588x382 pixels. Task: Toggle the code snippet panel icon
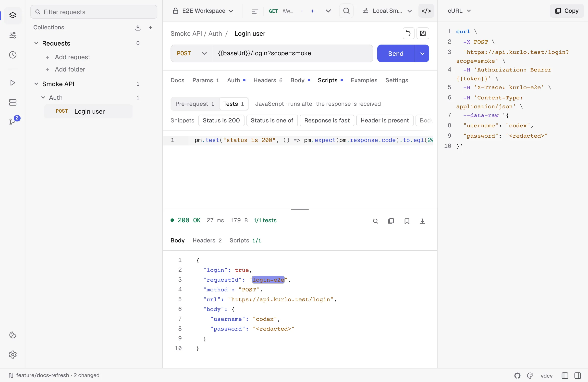[x=426, y=11]
